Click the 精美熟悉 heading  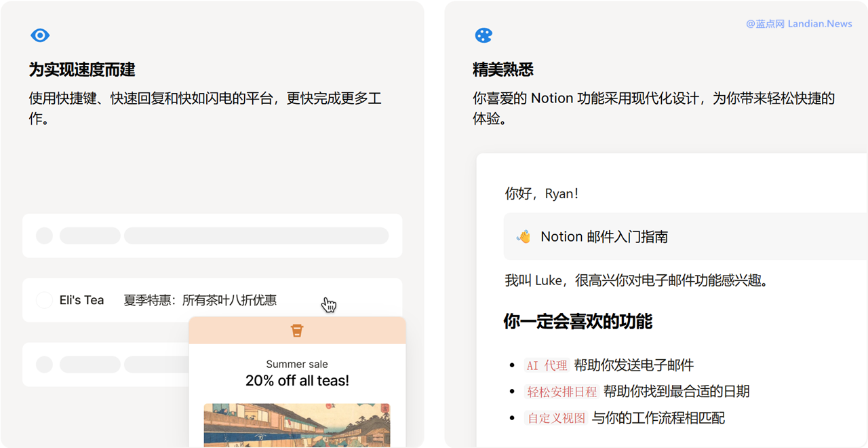pyautogui.click(x=503, y=69)
